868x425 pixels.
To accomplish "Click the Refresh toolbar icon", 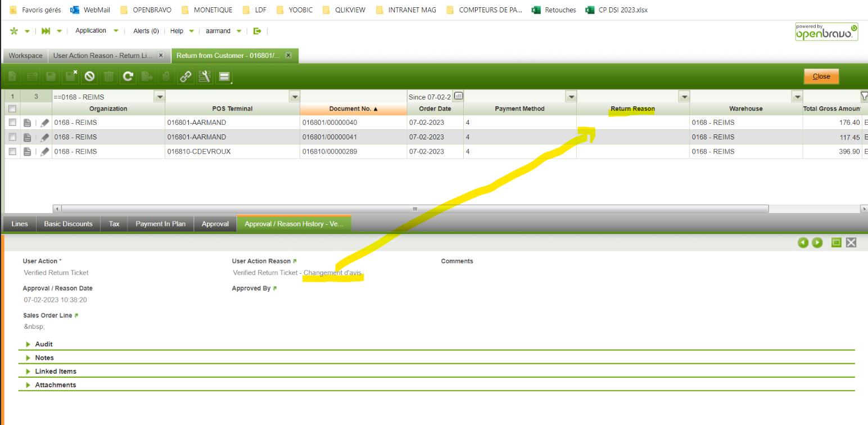I will pos(128,76).
